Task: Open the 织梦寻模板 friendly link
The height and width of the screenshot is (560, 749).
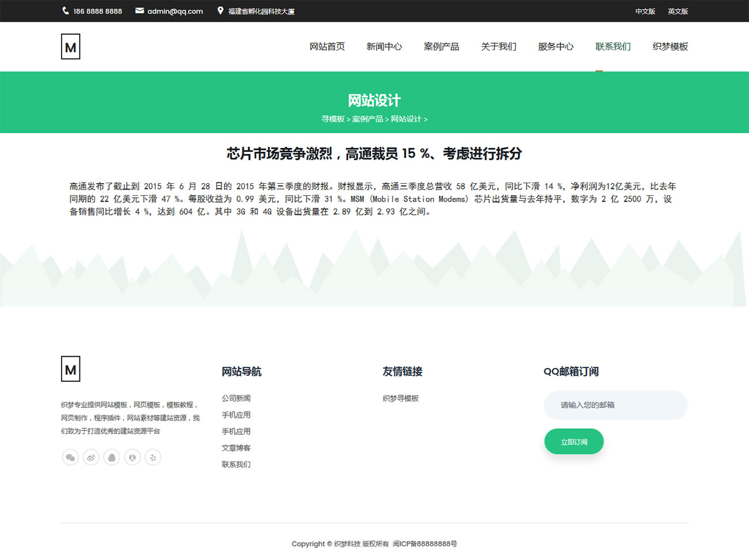Action: tap(400, 399)
